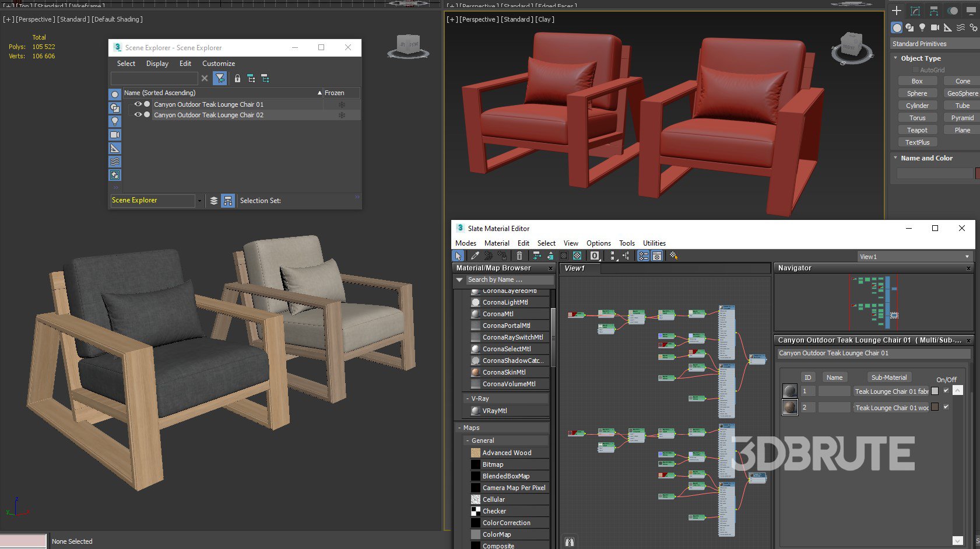Click the Teapot primitive button
Screen dimensions: 980x549
[916, 130]
